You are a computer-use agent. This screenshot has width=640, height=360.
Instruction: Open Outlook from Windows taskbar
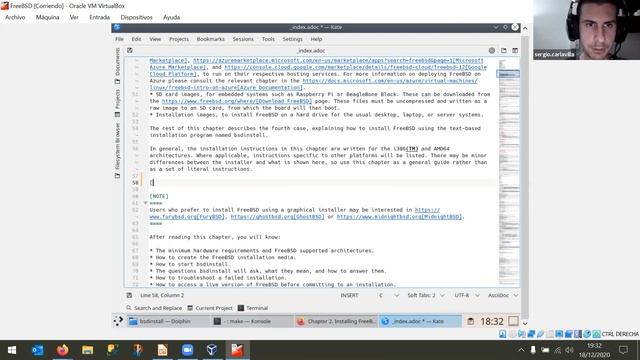coord(38,350)
